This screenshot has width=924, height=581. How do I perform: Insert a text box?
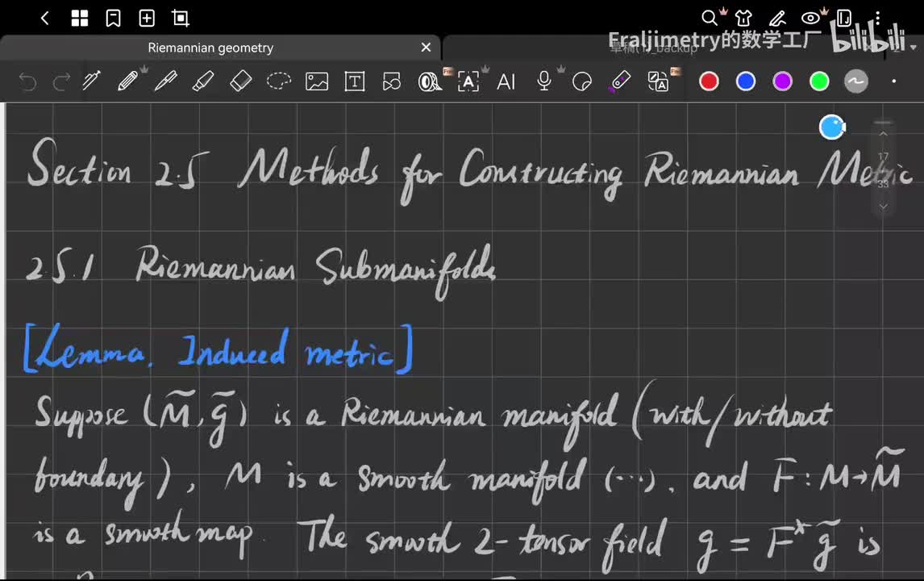[354, 82]
